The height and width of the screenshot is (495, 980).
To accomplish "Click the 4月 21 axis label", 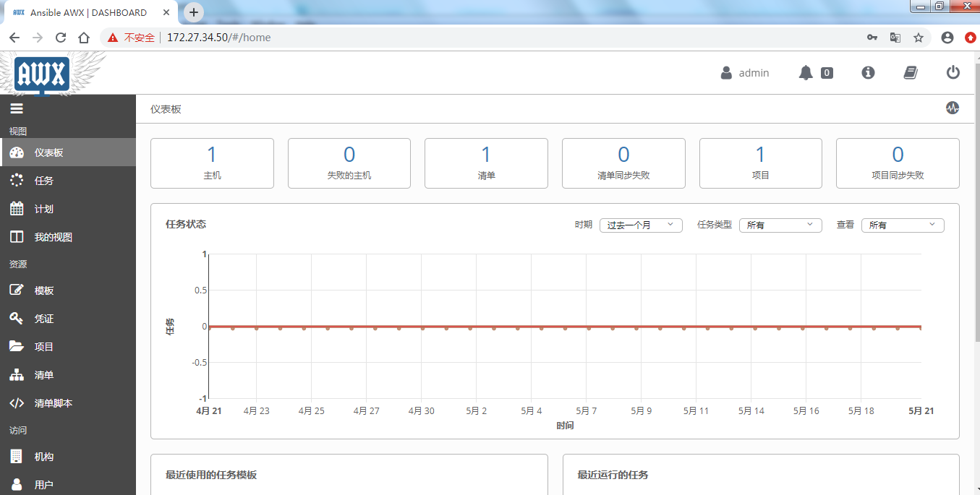I will click(209, 410).
